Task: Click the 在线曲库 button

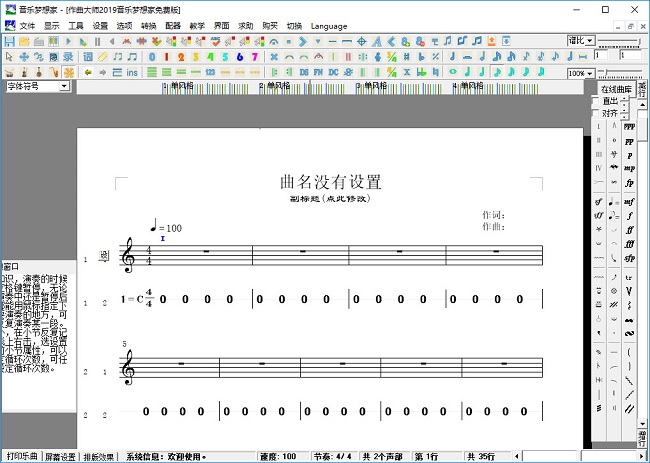Action: [616, 89]
